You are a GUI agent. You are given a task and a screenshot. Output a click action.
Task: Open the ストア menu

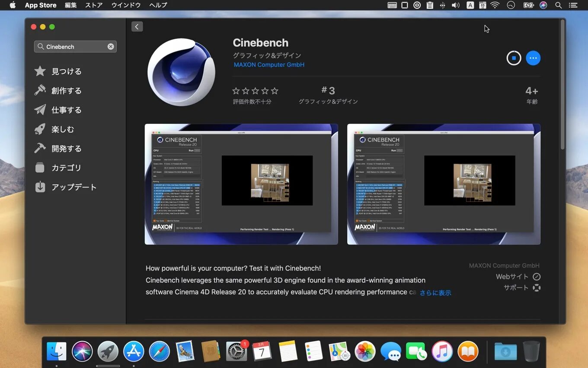click(x=94, y=5)
